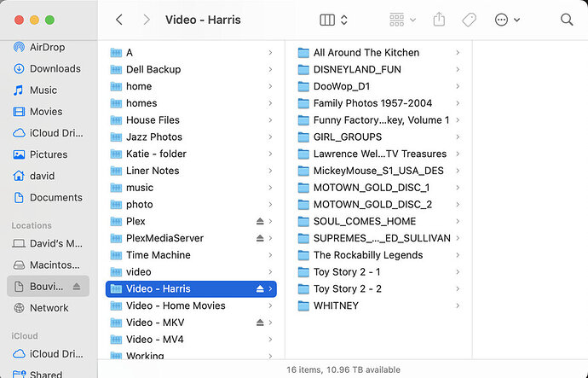
Task: Eject the PlexMediaServer share
Action: (x=260, y=238)
